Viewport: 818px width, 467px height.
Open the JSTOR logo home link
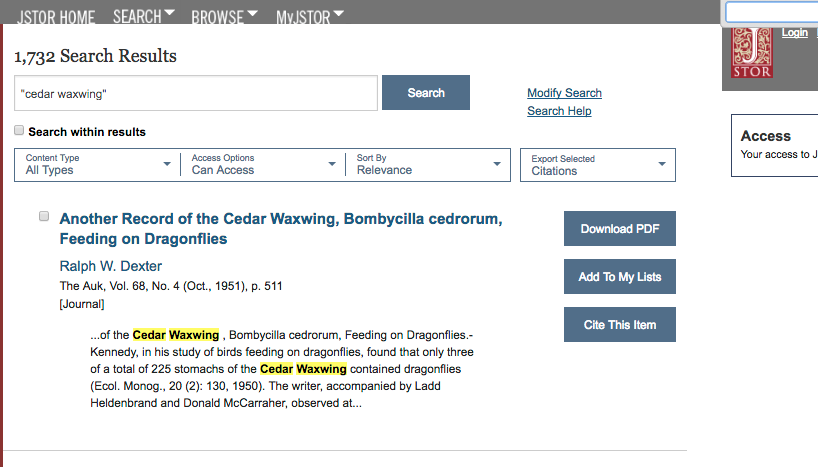click(x=752, y=52)
